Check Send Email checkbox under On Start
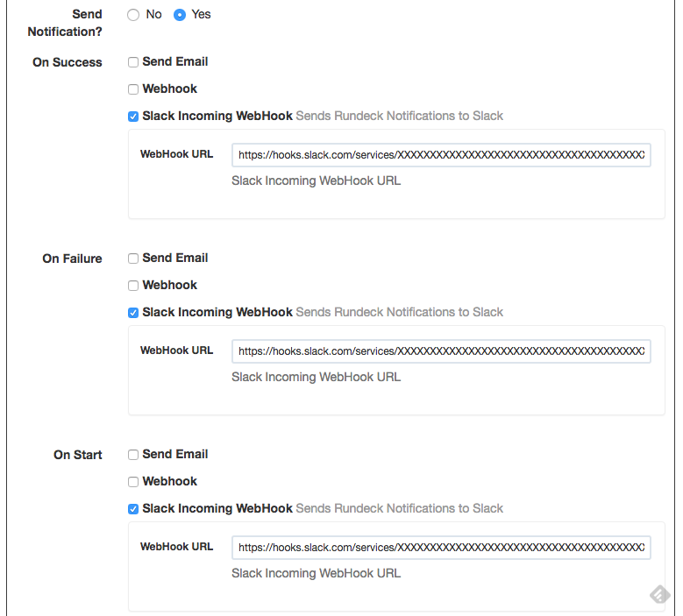This screenshot has width=683, height=616. pos(133,455)
